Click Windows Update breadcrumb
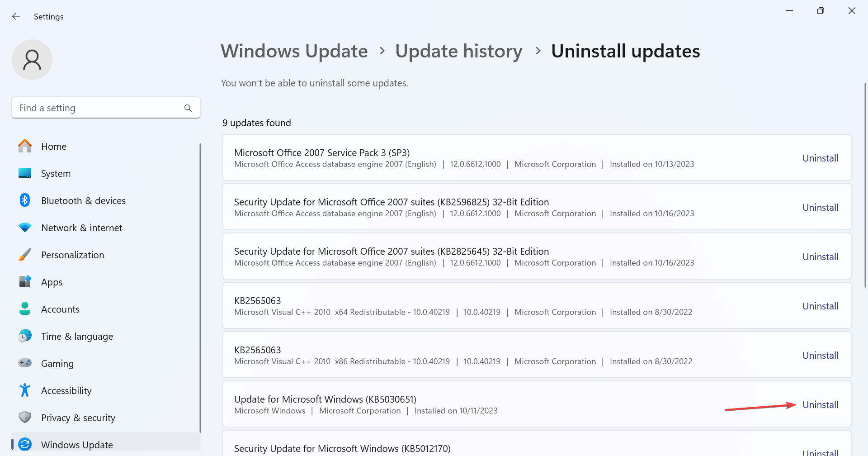Image resolution: width=868 pixels, height=456 pixels. [x=294, y=51]
